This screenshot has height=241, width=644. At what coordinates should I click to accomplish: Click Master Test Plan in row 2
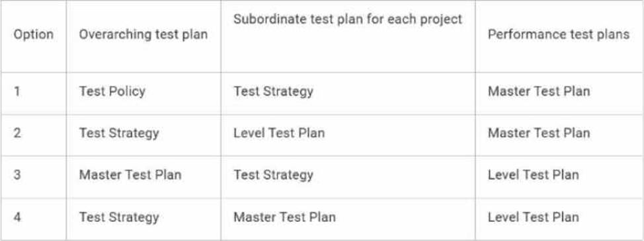(x=539, y=133)
